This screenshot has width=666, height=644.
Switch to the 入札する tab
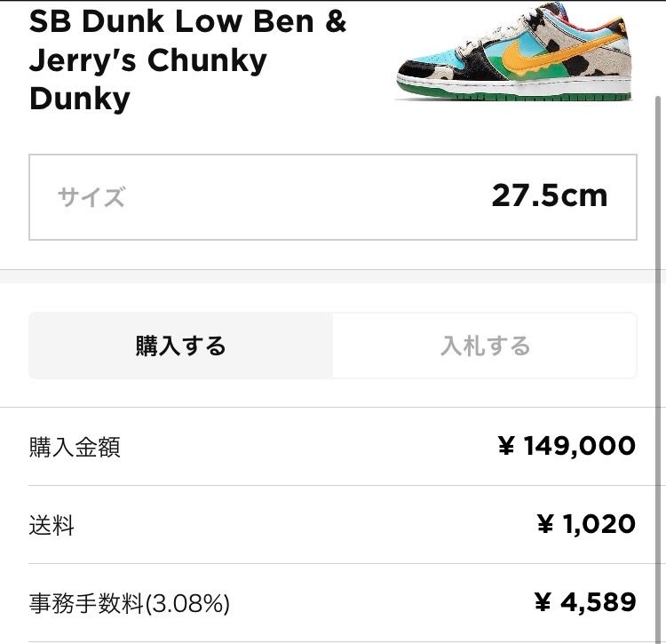(x=485, y=346)
